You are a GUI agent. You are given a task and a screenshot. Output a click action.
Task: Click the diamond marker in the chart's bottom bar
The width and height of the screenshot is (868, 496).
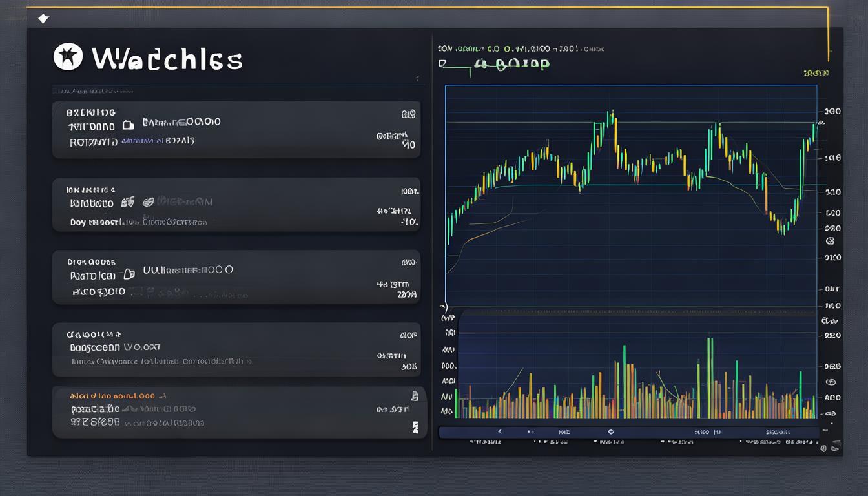click(x=611, y=431)
